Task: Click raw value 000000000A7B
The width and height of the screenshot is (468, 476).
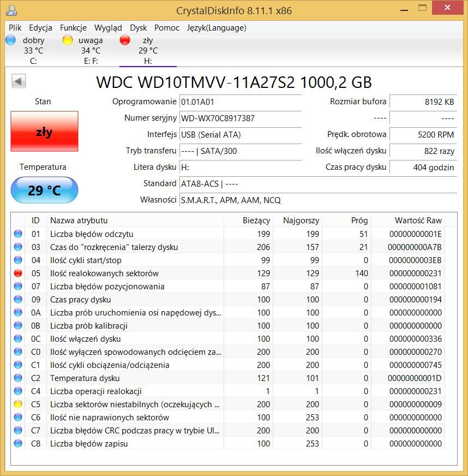Action: [x=415, y=247]
